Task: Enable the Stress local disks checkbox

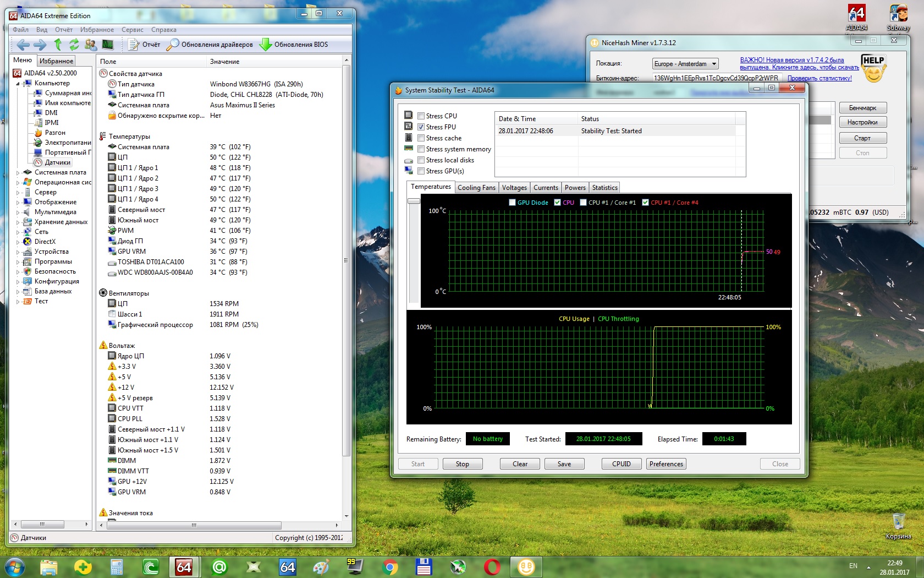Action: coord(421,160)
